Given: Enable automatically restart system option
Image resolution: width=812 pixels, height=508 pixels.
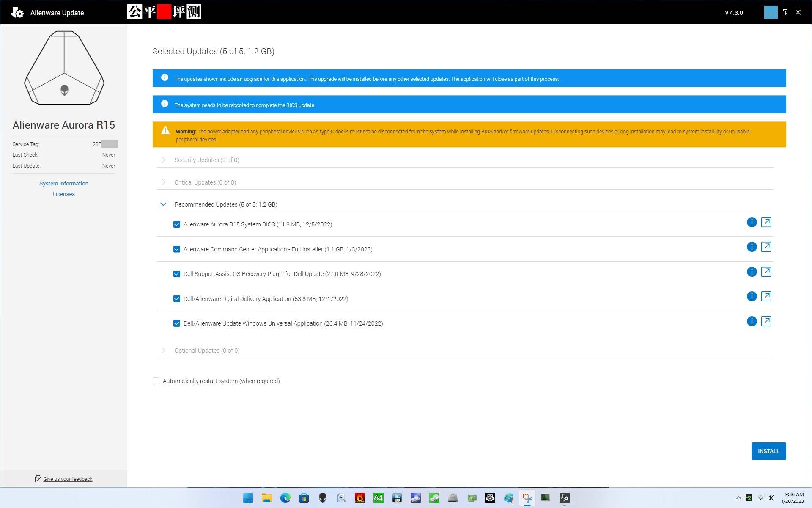Looking at the screenshot, I should click(x=156, y=381).
